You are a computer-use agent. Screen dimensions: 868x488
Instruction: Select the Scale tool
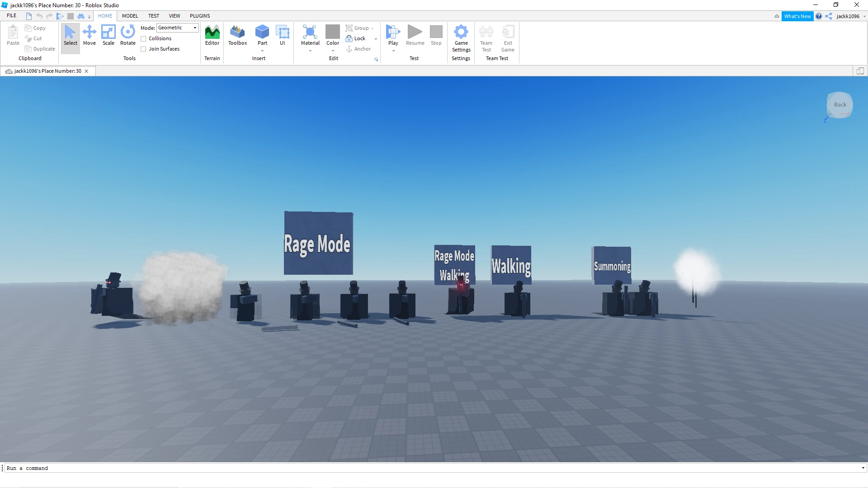(x=108, y=35)
